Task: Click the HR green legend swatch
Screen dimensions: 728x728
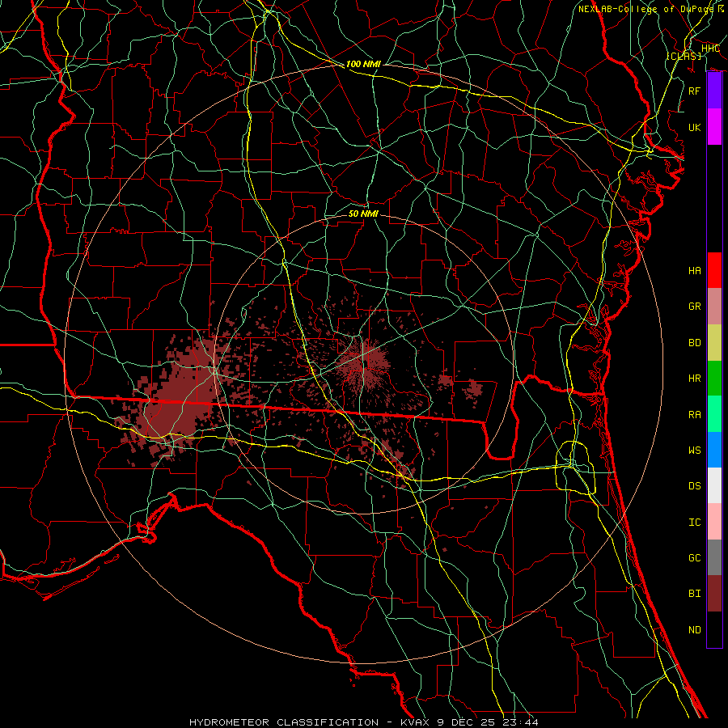Action: click(x=714, y=379)
